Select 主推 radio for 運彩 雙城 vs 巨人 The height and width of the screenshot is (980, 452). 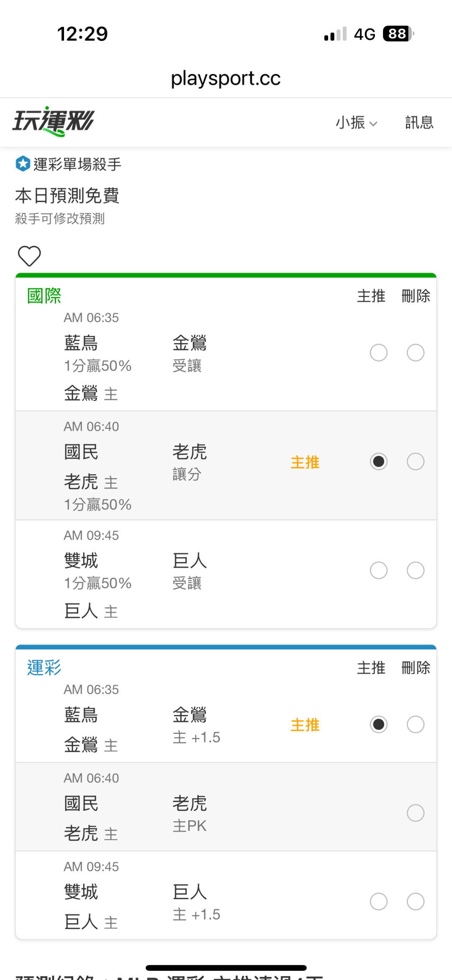click(x=379, y=901)
